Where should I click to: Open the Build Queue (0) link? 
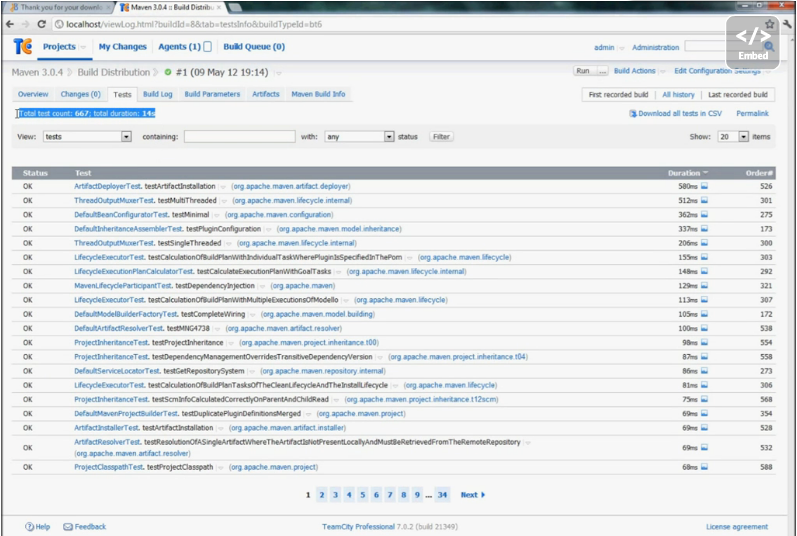click(254, 47)
